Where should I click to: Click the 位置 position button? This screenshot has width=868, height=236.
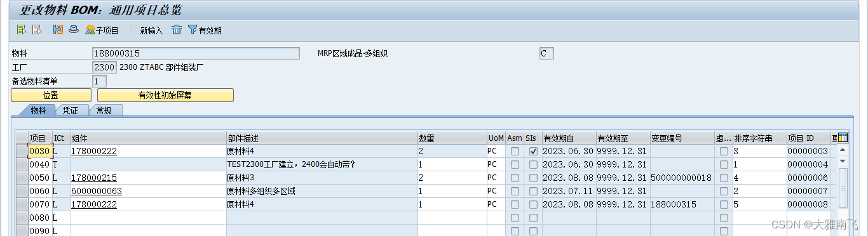51,95
